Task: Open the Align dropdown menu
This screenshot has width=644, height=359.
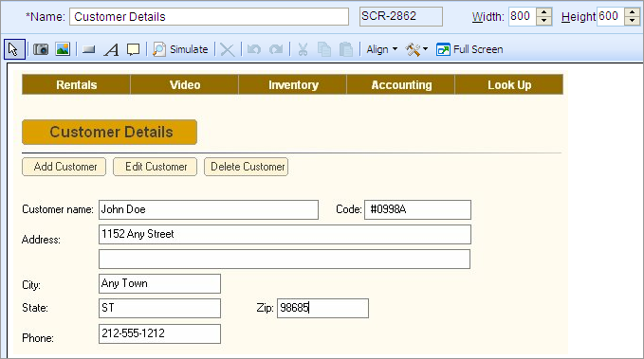Action: [x=382, y=49]
